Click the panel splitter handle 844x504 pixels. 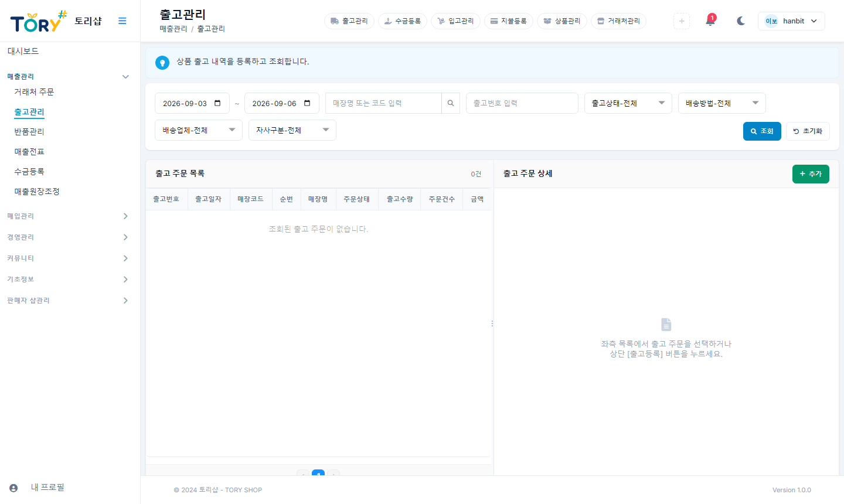coord(492,323)
